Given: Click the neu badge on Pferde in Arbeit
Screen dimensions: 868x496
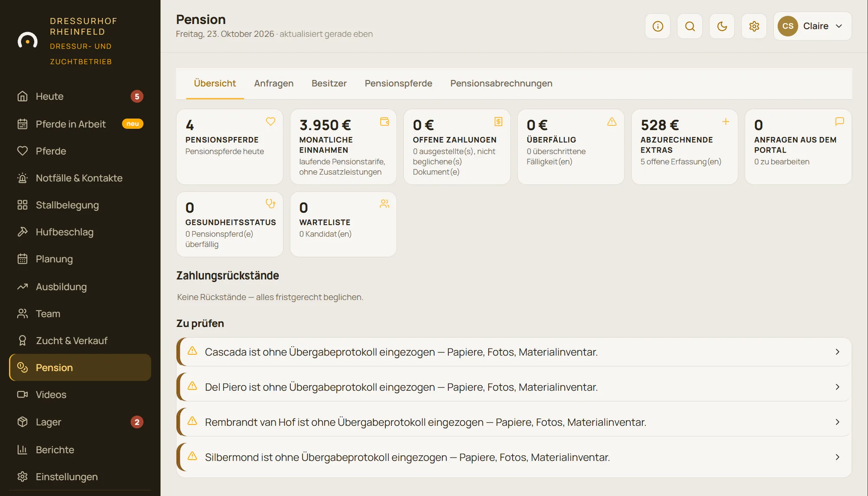Looking at the screenshot, I should pos(133,124).
